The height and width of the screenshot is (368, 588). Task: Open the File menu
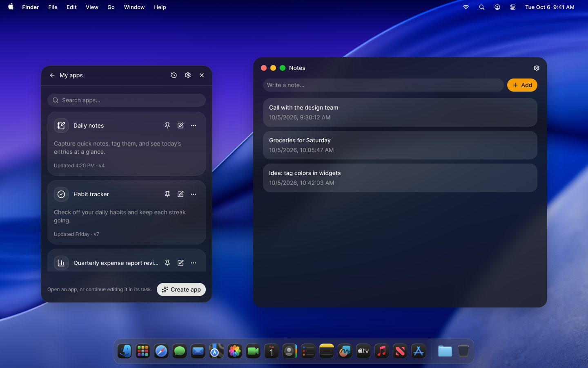pyautogui.click(x=53, y=7)
